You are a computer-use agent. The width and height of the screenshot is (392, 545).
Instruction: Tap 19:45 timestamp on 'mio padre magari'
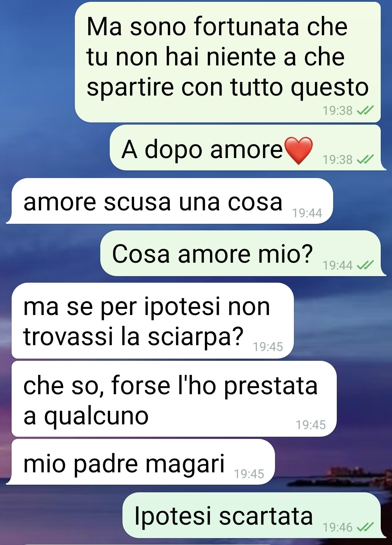[x=249, y=474]
